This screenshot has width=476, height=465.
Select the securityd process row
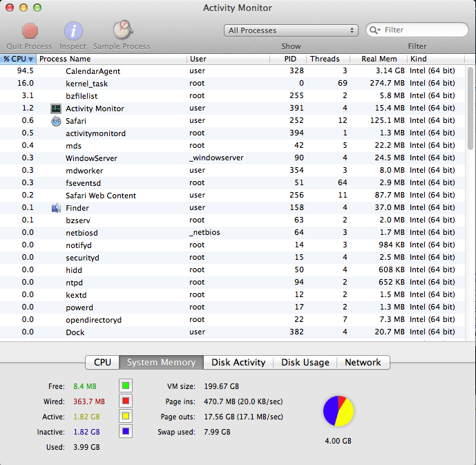coord(232,258)
